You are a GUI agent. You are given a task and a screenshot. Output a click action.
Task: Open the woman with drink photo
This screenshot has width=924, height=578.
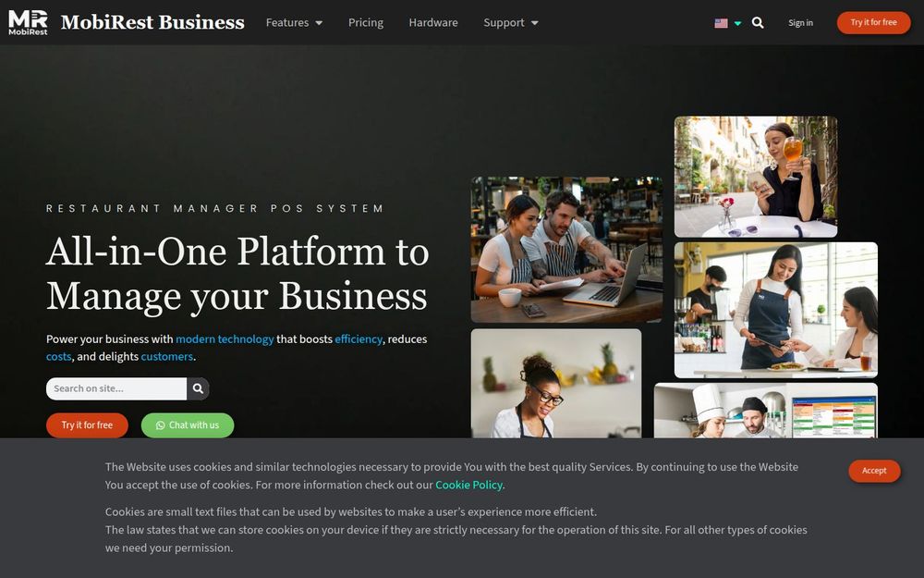pyautogui.click(x=756, y=177)
